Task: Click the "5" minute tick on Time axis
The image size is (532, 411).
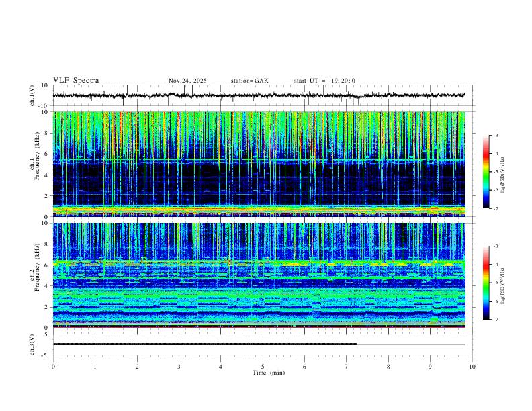Action: click(x=263, y=367)
